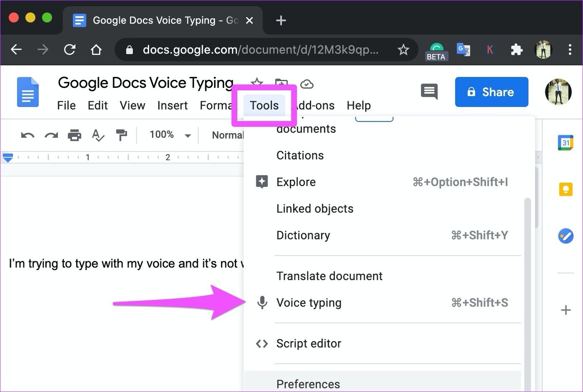Open the Add-ons menu
583x392 pixels.
[315, 105]
